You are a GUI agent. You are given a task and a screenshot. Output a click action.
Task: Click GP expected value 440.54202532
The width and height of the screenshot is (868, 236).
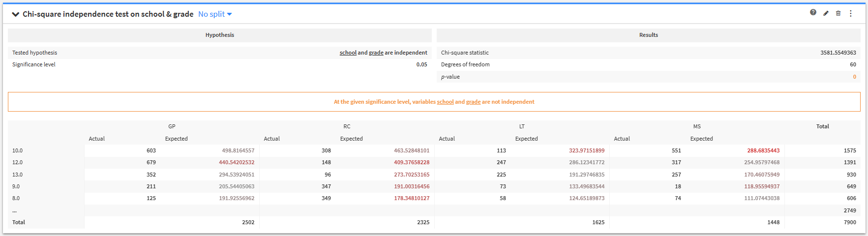237,162
